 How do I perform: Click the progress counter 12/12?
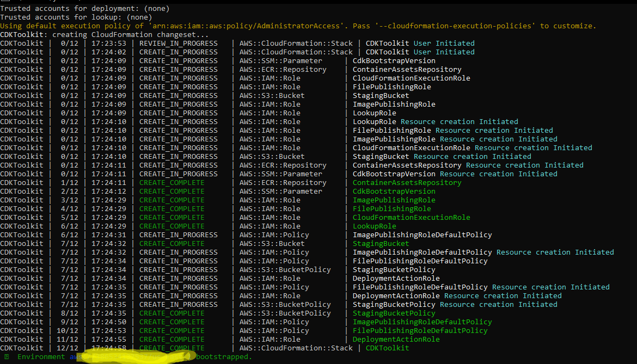(68, 348)
